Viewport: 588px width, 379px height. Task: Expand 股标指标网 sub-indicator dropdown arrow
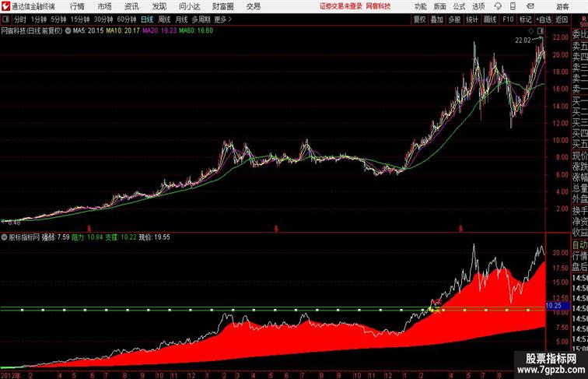point(4,237)
